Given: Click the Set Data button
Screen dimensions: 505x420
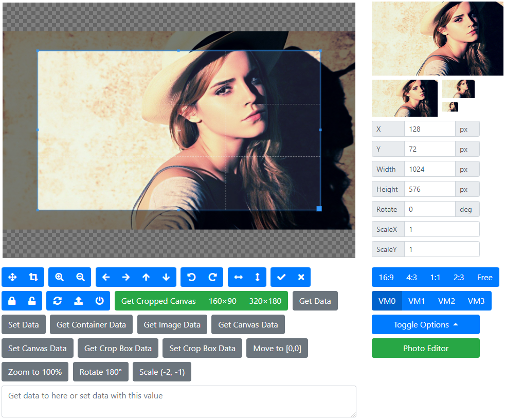Looking at the screenshot, I should (x=24, y=324).
